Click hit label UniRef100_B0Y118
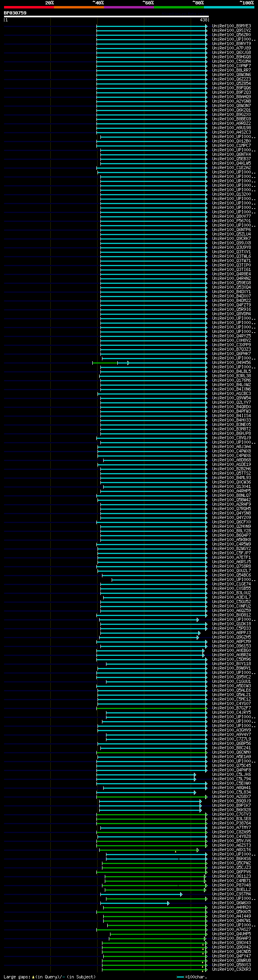This screenshot has width=258, height=980. tap(231, 664)
